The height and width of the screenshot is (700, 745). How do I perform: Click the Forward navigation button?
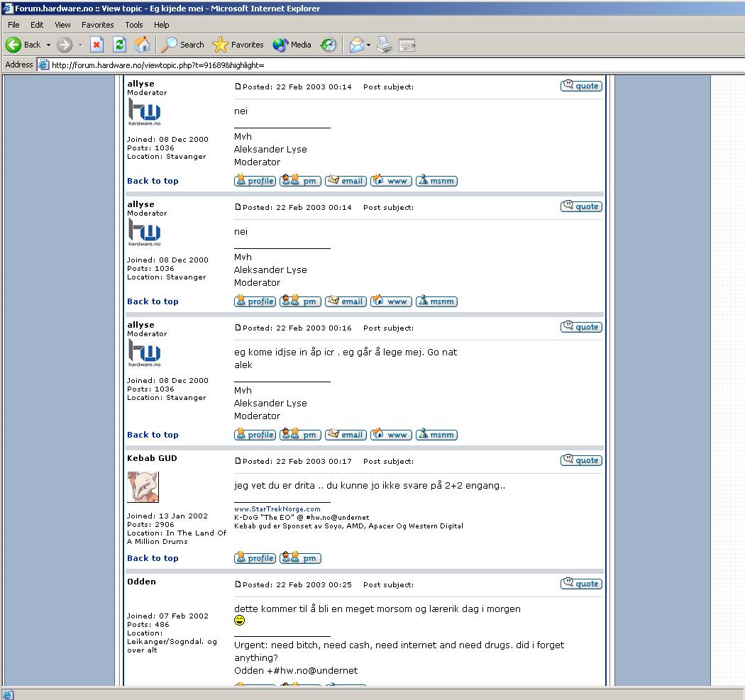coord(65,45)
